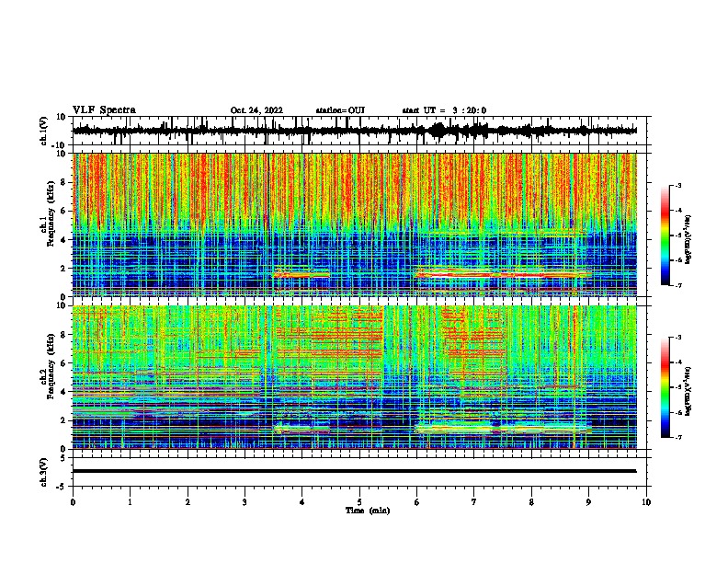Click ch.1 short emission band near 4 min
This screenshot has height=563, width=728.
click(301, 274)
